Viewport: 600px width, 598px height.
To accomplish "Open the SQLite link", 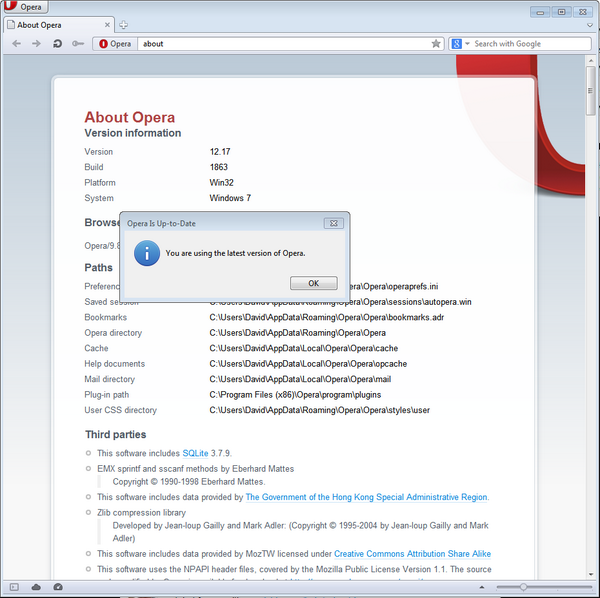I will pyautogui.click(x=195, y=453).
